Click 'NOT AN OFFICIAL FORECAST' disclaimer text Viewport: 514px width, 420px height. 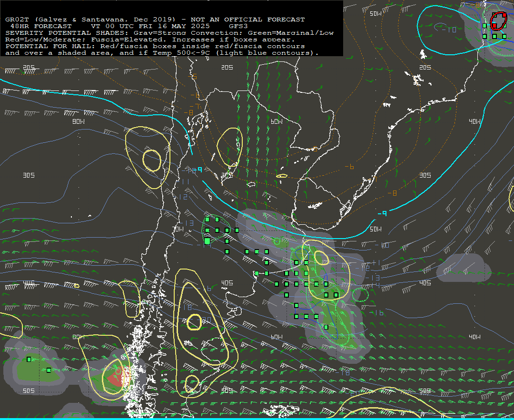(x=247, y=20)
